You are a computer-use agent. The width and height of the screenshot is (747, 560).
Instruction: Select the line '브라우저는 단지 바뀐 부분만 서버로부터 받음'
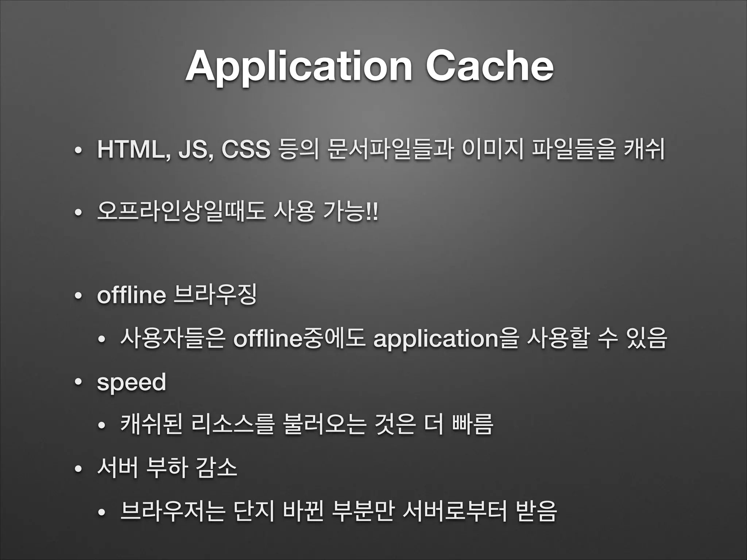338,511
